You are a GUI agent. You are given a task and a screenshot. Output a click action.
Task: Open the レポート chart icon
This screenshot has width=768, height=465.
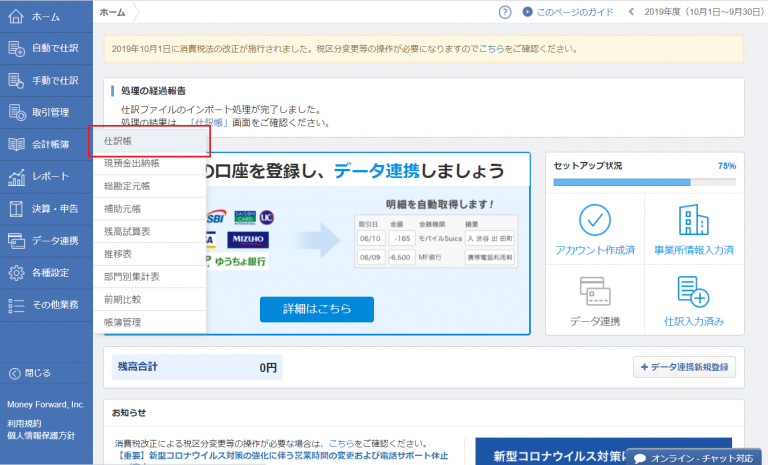(16, 177)
